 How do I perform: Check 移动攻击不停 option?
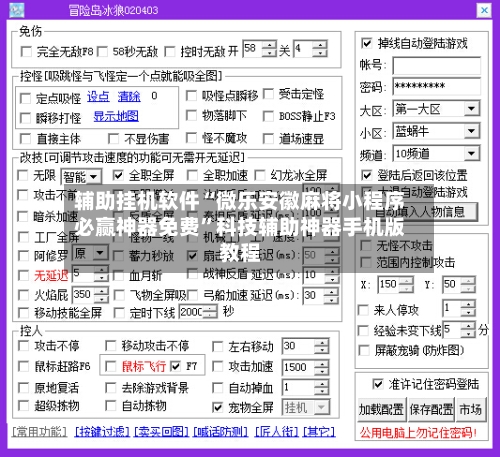[x=110, y=346]
